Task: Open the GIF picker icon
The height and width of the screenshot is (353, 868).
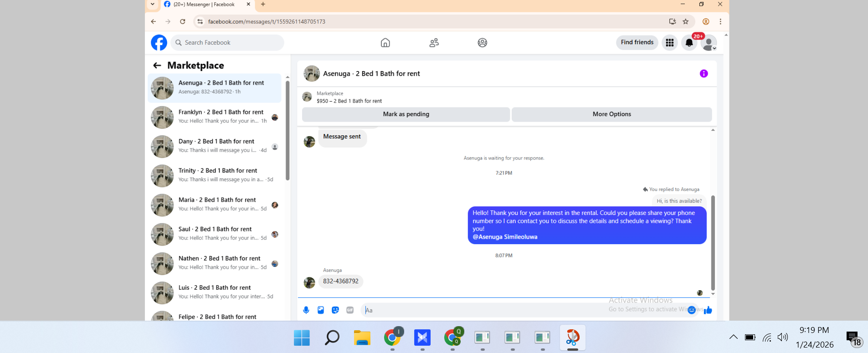Action: point(350,310)
